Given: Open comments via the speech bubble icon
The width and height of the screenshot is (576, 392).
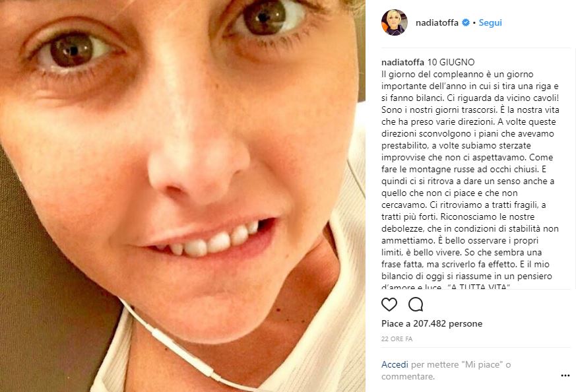Looking at the screenshot, I should 416,305.
